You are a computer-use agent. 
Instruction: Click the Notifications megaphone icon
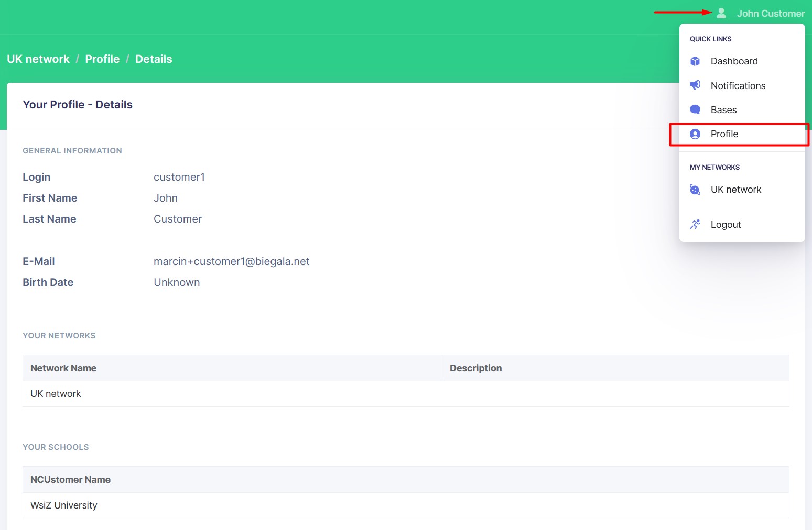[x=695, y=85]
